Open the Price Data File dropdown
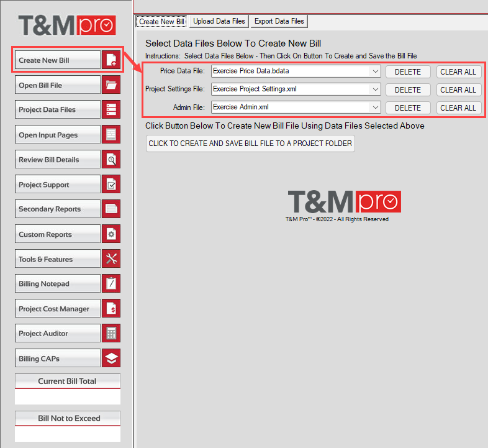This screenshot has width=488, height=448. coord(376,71)
